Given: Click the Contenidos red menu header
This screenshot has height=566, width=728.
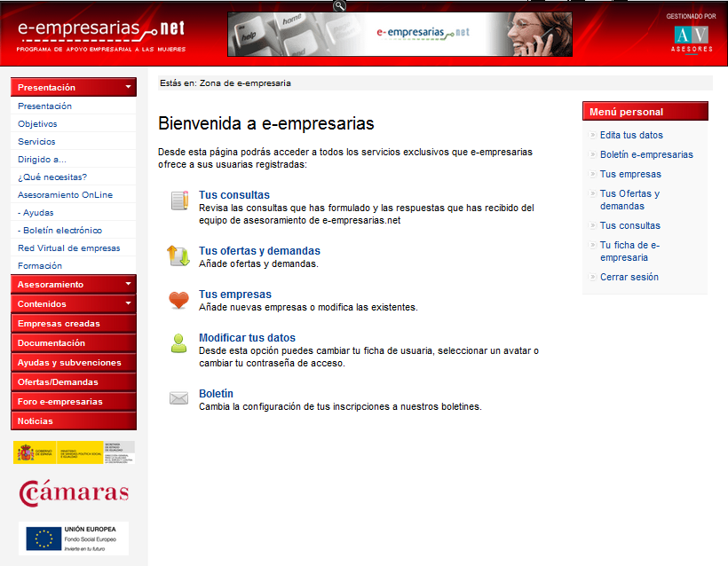Looking at the screenshot, I should (x=74, y=304).
